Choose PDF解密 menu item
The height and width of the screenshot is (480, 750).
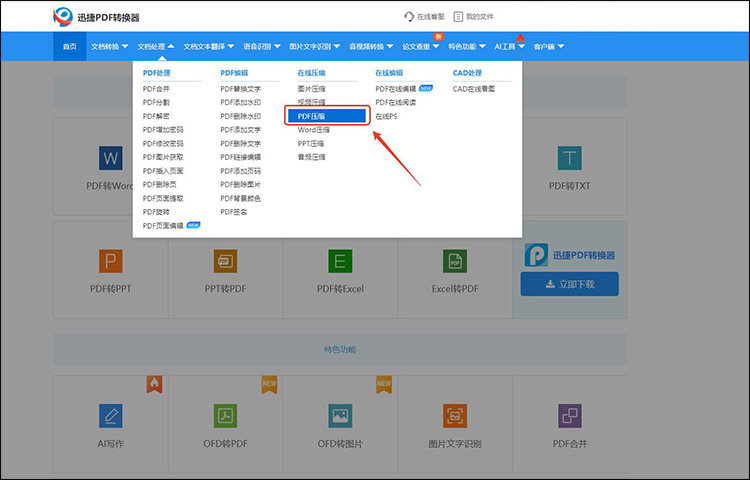click(156, 116)
